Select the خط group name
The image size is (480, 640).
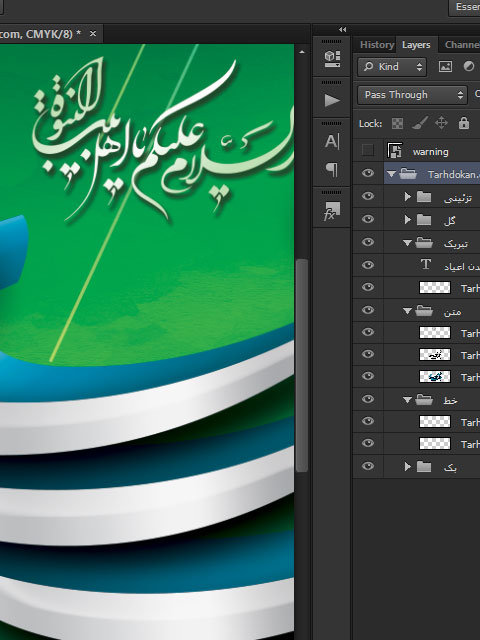450,400
